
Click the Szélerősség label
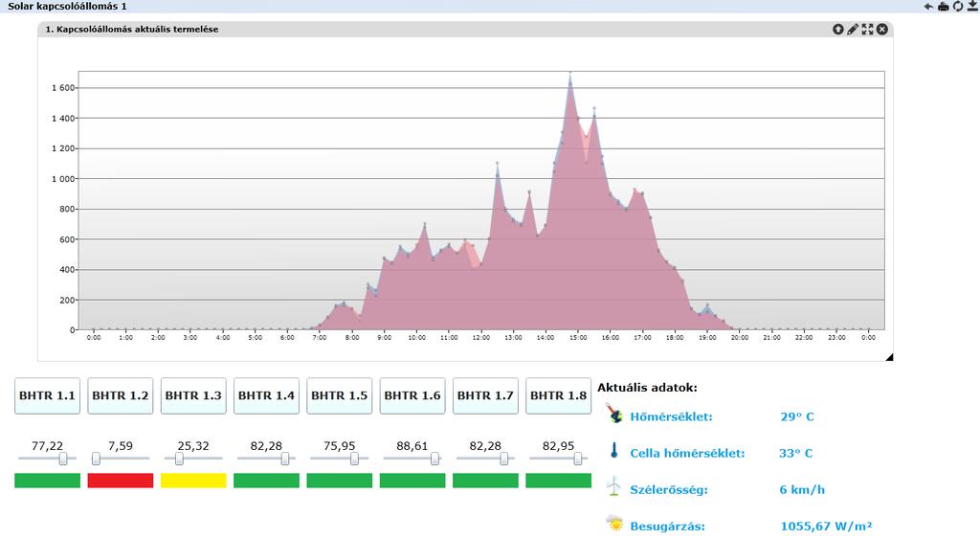tap(669, 489)
